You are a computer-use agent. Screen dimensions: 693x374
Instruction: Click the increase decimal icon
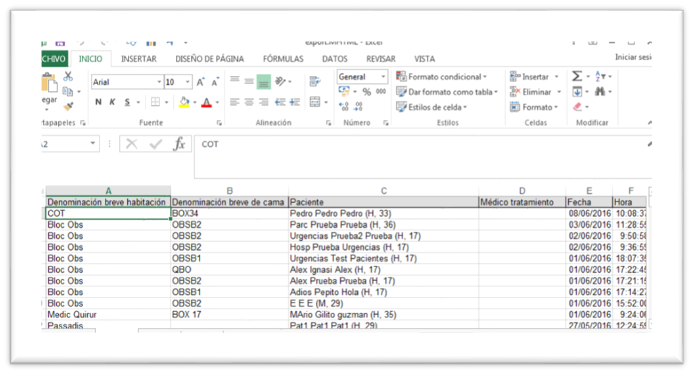click(344, 107)
